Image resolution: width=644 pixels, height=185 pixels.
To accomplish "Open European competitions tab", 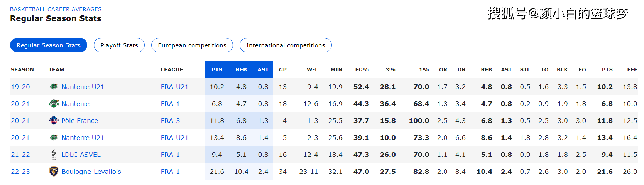I will click(192, 45).
